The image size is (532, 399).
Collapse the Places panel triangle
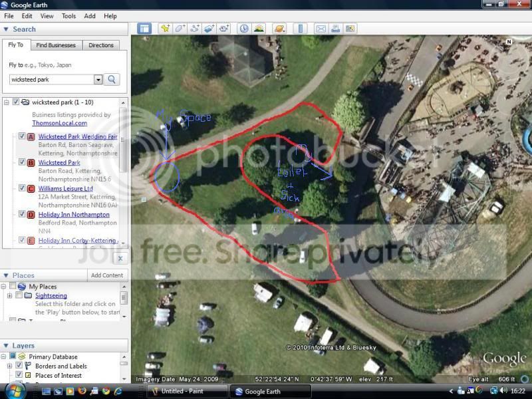point(6,275)
